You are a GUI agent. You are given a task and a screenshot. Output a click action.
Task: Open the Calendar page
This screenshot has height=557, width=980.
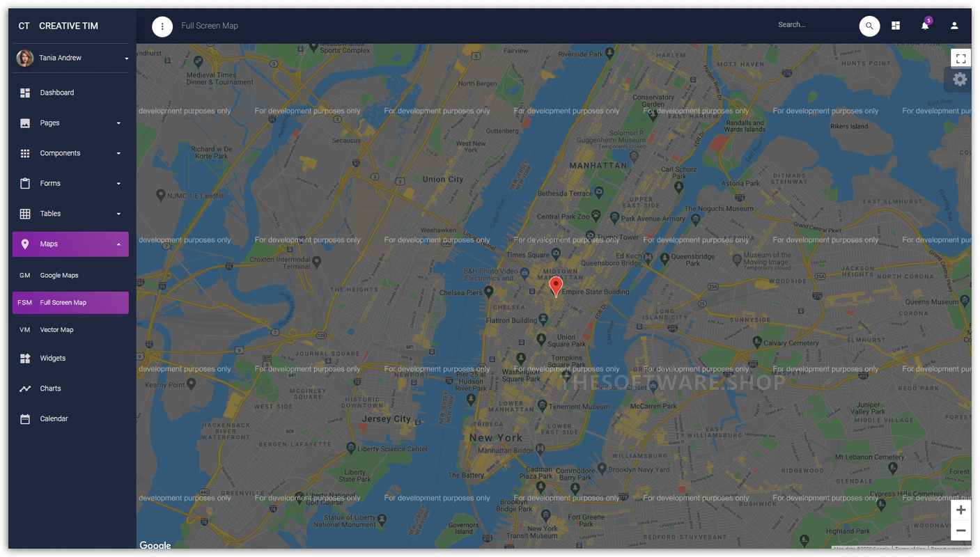tap(54, 419)
